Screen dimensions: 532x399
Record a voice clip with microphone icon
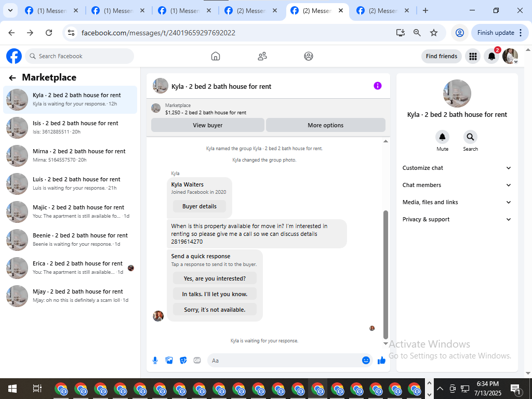[x=155, y=361]
